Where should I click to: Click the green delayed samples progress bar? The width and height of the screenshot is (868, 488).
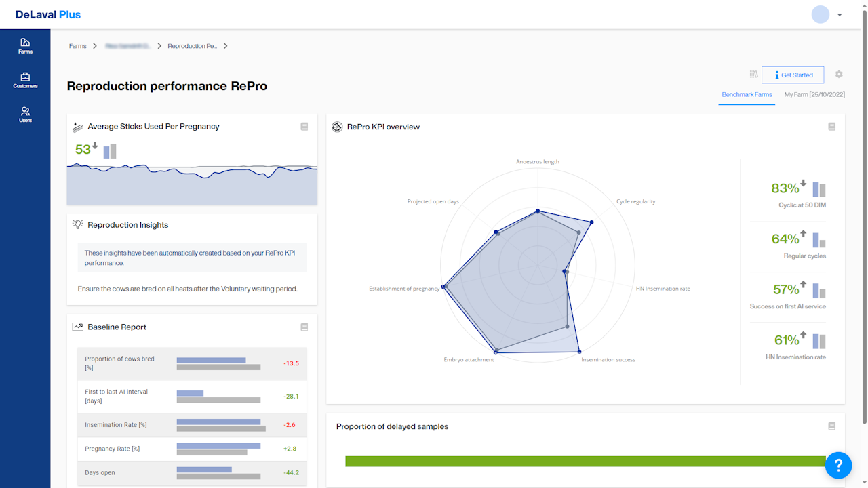coord(583,461)
